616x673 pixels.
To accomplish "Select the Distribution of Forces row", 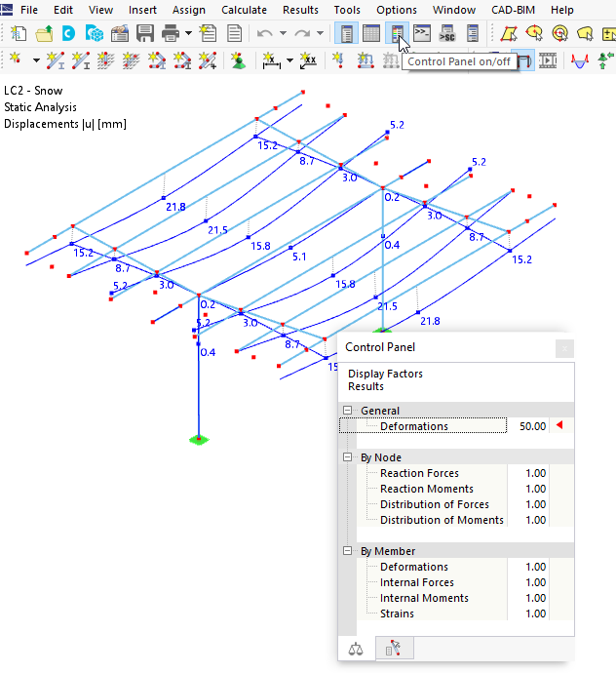I will point(434,504).
